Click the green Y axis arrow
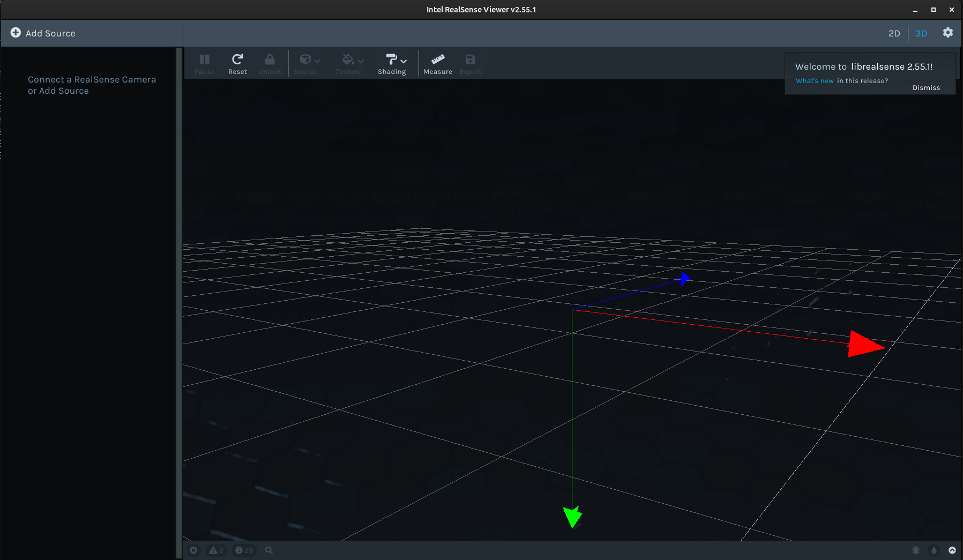The image size is (963, 560). (x=572, y=517)
